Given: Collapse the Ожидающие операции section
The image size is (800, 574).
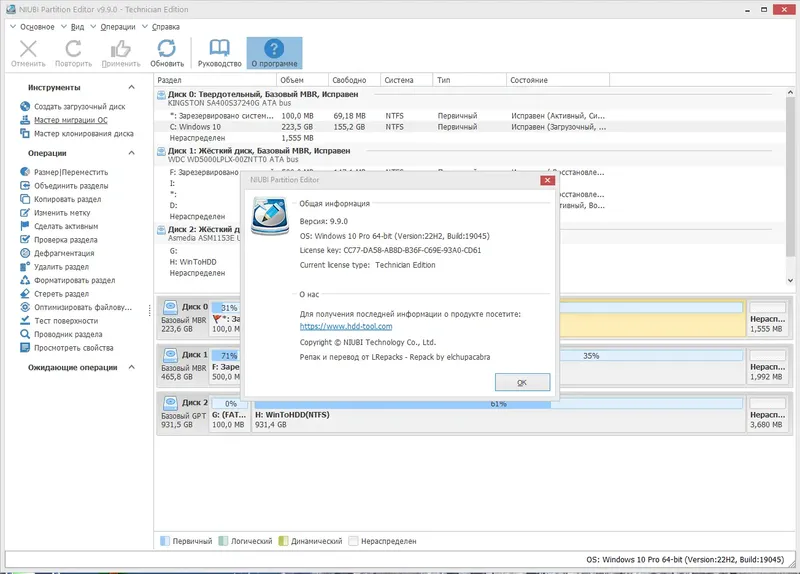Looking at the screenshot, I should pos(132,367).
